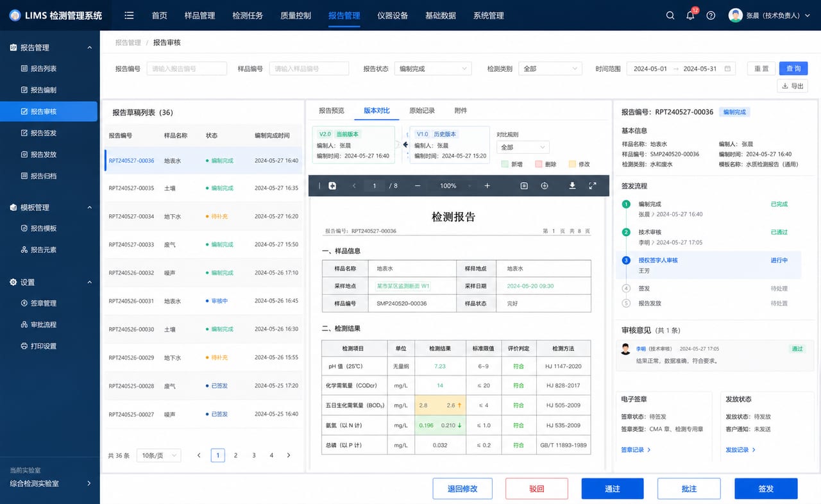
Task: Click the calendar icon in time range field
Action: pyautogui.click(x=727, y=69)
